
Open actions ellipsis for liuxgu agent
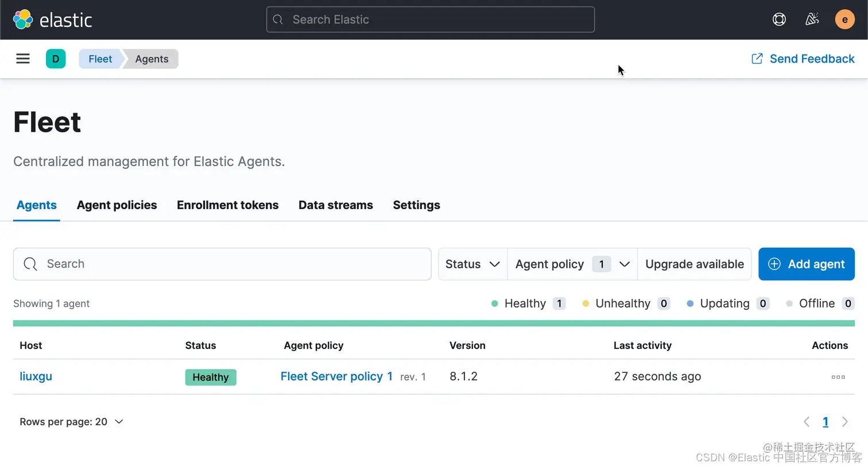pyautogui.click(x=838, y=377)
